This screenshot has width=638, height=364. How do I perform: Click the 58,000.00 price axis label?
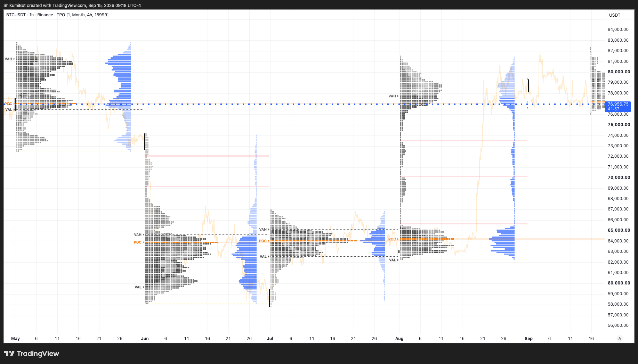pos(618,304)
